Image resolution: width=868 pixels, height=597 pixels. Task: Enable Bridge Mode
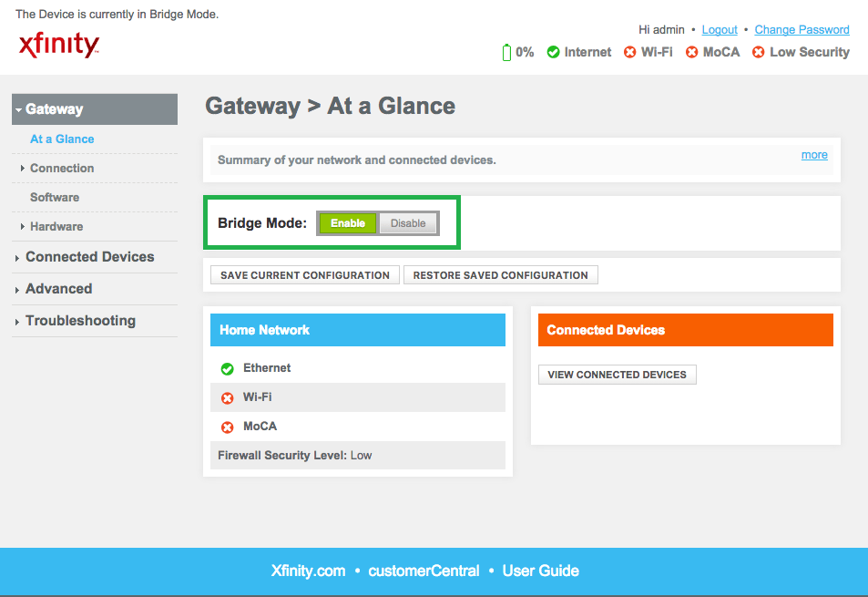[348, 223]
